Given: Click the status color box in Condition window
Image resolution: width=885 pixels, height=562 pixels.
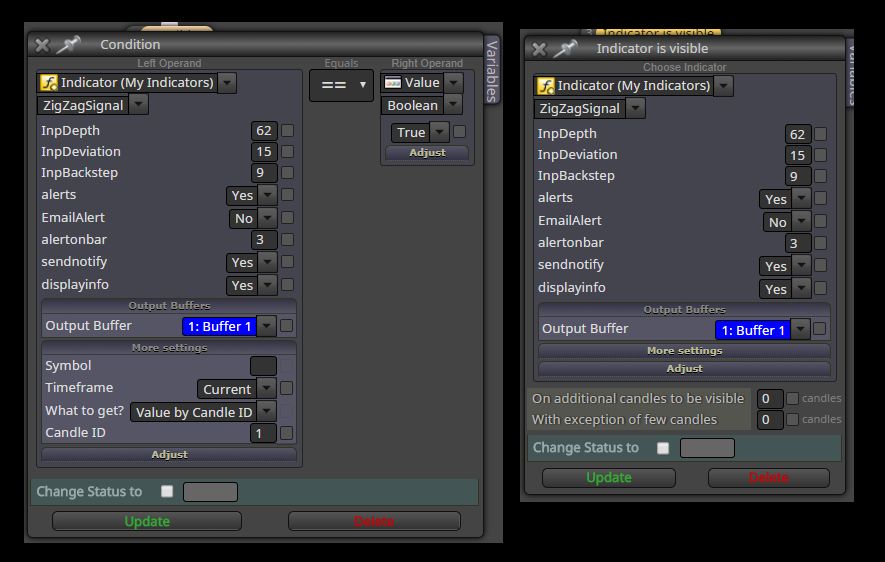Looking at the screenshot, I should point(211,492).
